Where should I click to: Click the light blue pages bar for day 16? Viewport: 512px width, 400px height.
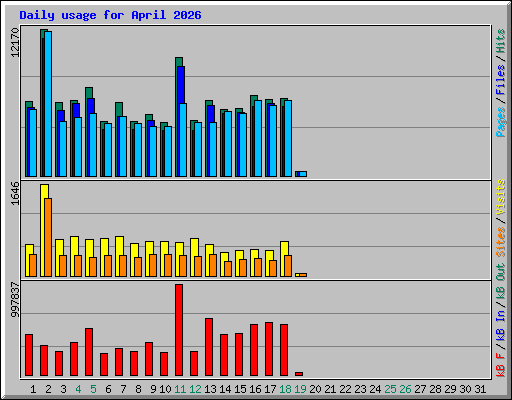click(x=258, y=139)
